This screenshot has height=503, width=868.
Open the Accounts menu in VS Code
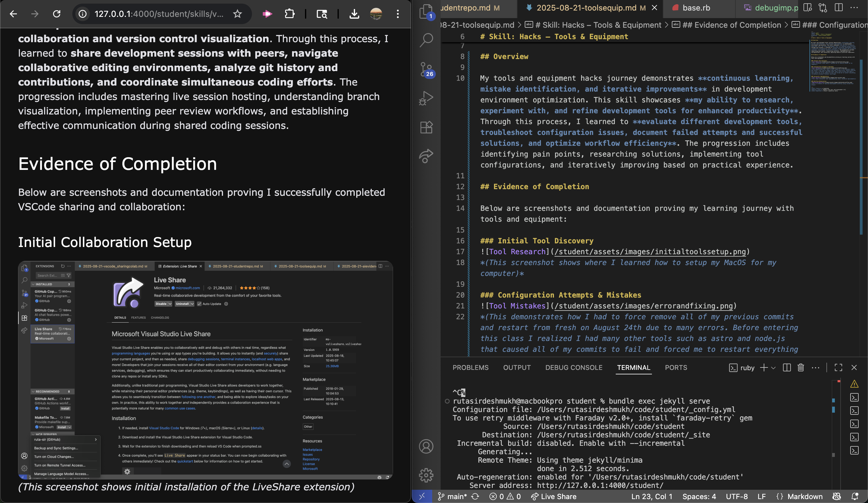tap(426, 447)
